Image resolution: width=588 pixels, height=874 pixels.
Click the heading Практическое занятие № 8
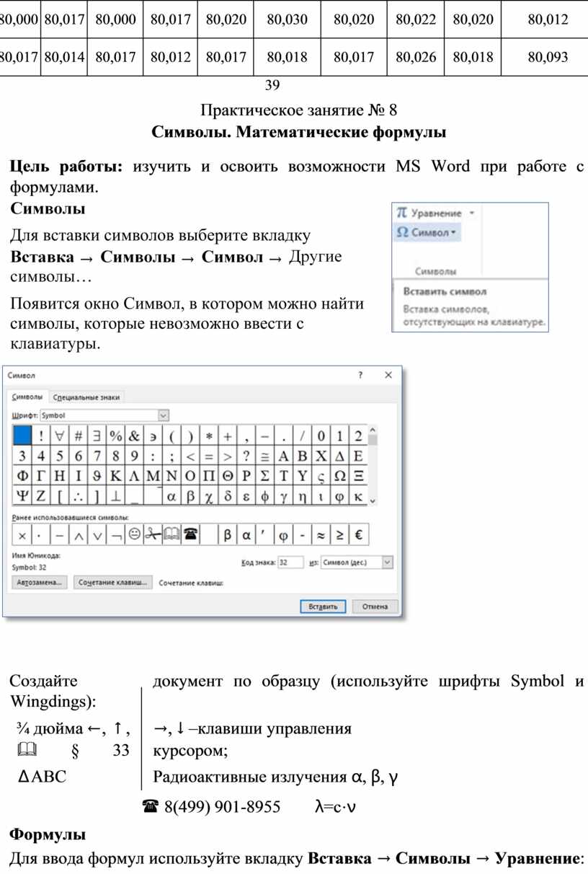point(299,110)
